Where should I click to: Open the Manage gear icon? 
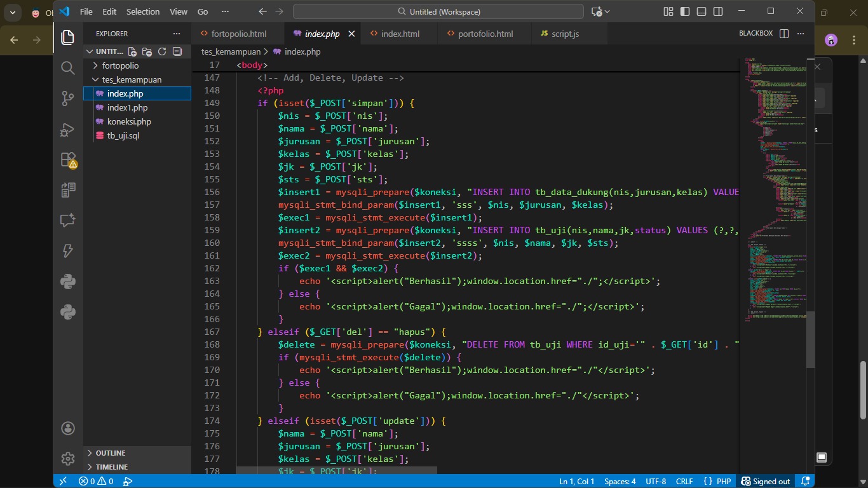(x=68, y=458)
